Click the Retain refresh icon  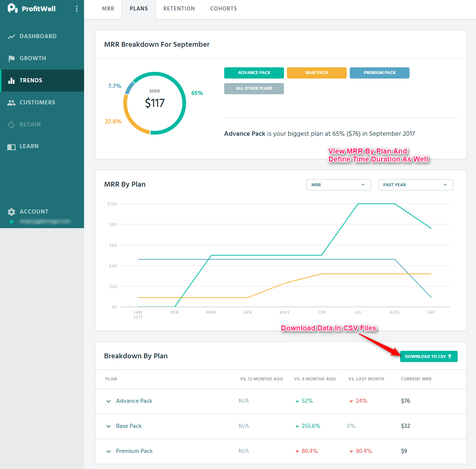[x=12, y=125]
